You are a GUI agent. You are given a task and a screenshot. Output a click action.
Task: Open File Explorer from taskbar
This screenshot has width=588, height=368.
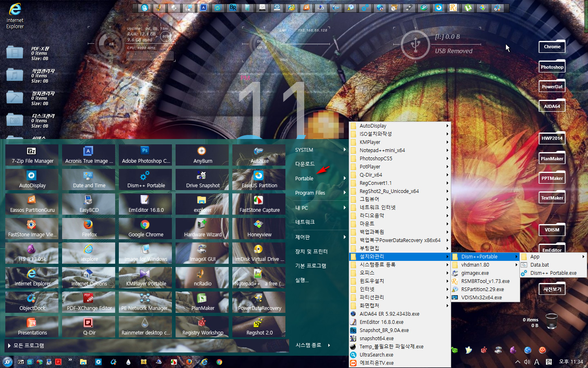coord(83,362)
